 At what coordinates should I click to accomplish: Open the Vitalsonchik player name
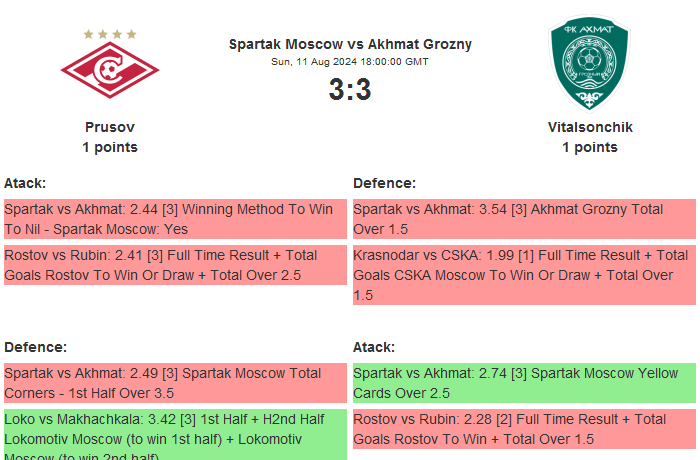coord(590,127)
